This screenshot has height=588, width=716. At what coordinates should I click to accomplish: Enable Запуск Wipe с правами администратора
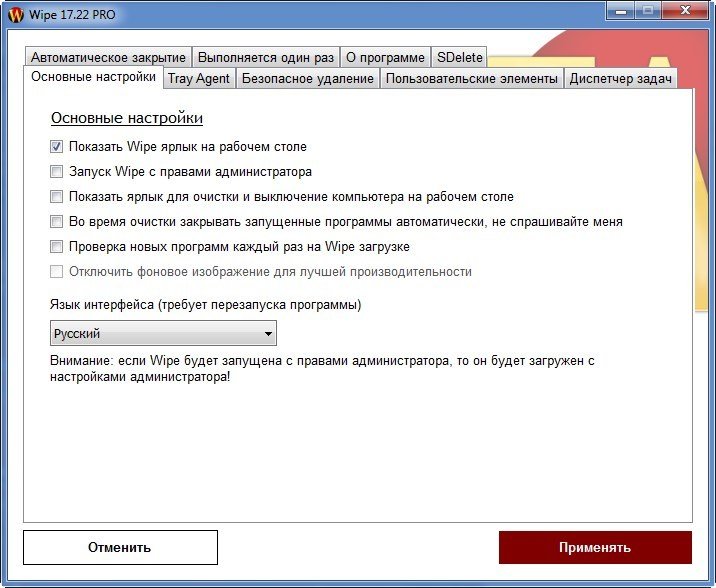[56, 172]
